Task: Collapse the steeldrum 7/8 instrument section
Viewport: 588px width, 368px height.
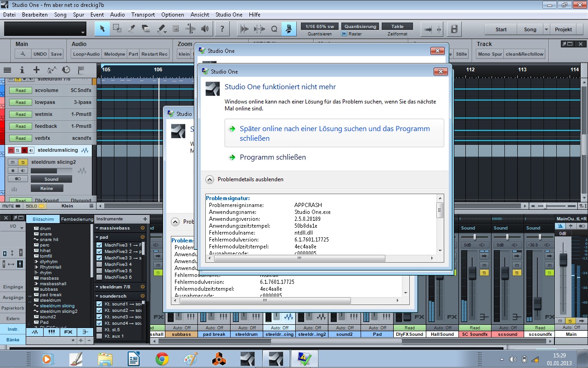Action: pyautogui.click(x=97, y=287)
